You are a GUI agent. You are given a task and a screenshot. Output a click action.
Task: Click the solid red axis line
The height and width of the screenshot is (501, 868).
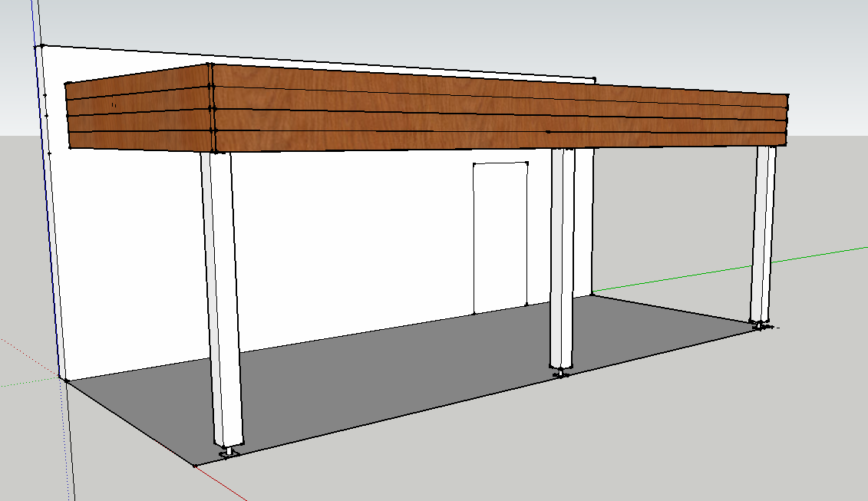point(220,483)
